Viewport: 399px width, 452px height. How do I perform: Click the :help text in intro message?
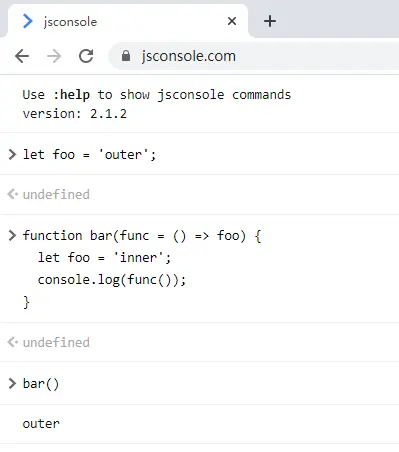tap(71, 95)
